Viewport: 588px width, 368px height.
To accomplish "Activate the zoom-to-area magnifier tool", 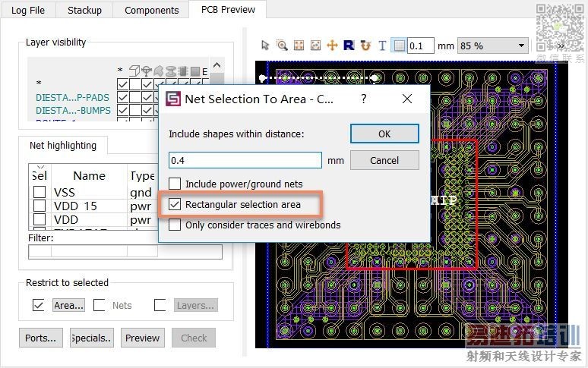I will [x=282, y=46].
